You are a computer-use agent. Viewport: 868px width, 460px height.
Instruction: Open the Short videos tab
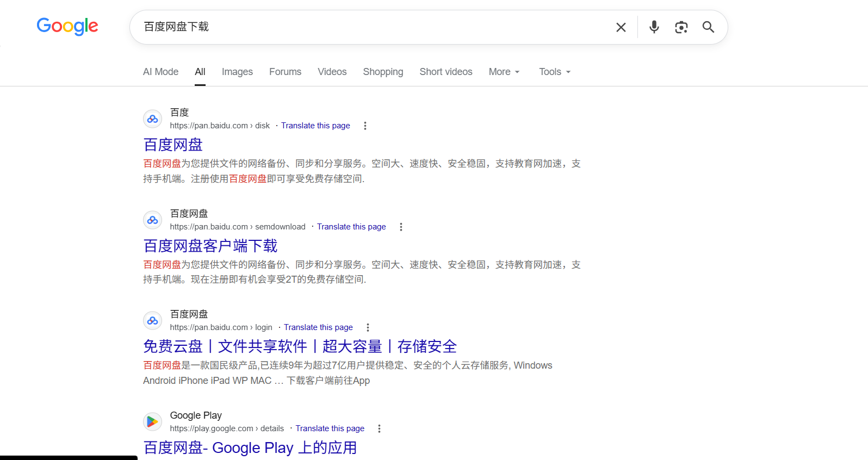pyautogui.click(x=446, y=72)
